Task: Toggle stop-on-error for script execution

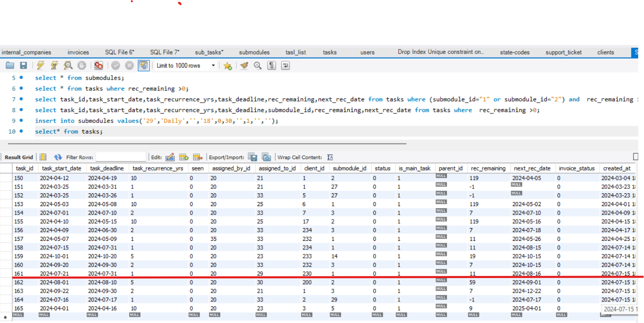Action: coord(99,65)
